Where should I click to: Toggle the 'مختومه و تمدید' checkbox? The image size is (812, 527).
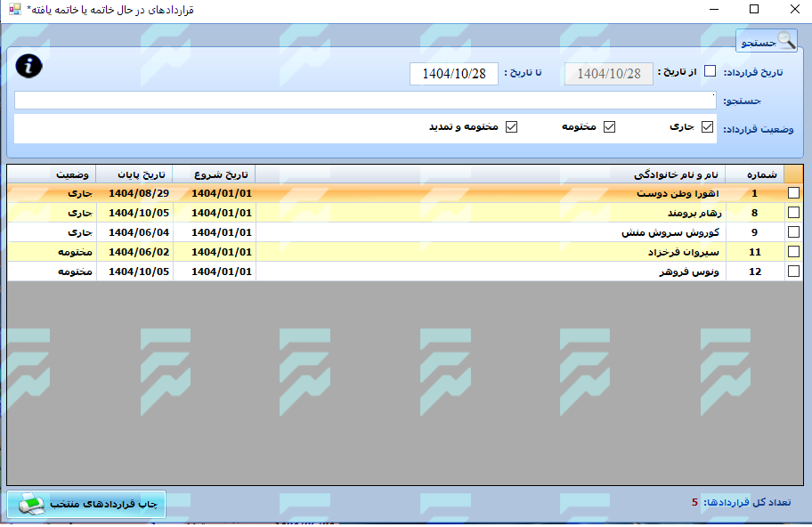pyautogui.click(x=511, y=127)
